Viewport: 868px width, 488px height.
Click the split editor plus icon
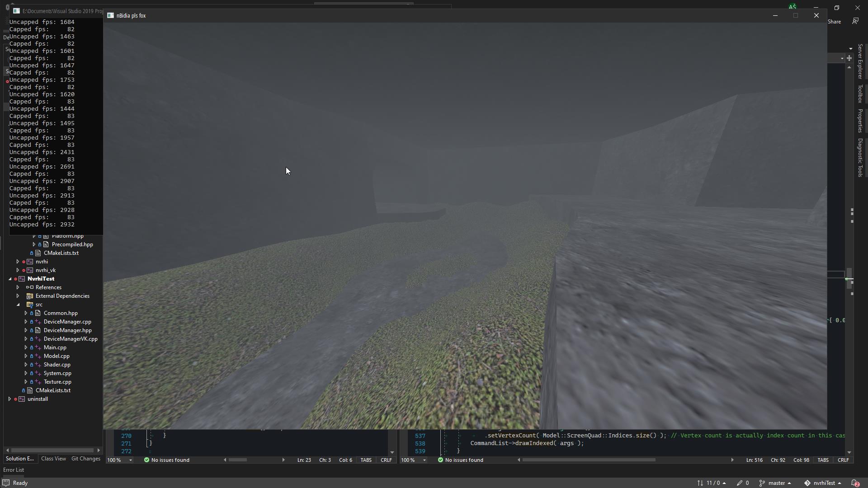[x=849, y=58]
